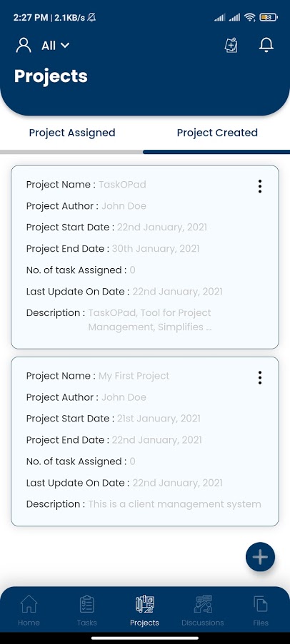Viewport: 290px width, 644px height.
Task: Expand the All filter dropdown
Action: click(56, 45)
